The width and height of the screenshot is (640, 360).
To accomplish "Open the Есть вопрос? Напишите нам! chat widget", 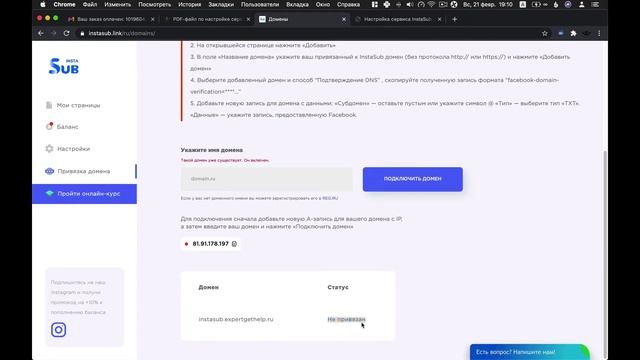I will [x=529, y=352].
